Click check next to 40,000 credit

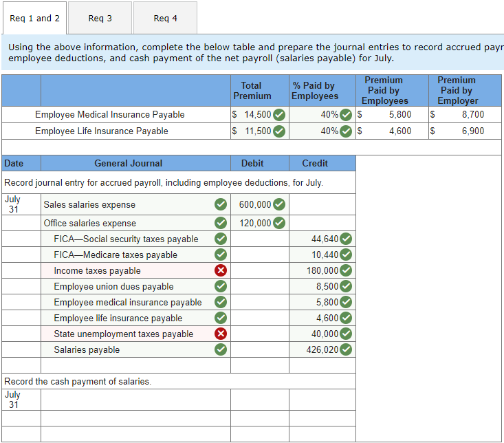click(346, 334)
